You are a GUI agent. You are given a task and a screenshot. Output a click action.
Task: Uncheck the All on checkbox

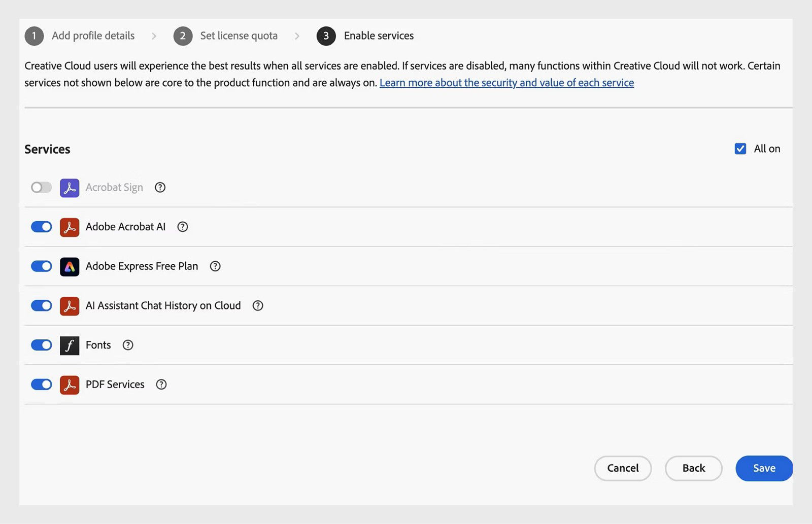point(740,148)
